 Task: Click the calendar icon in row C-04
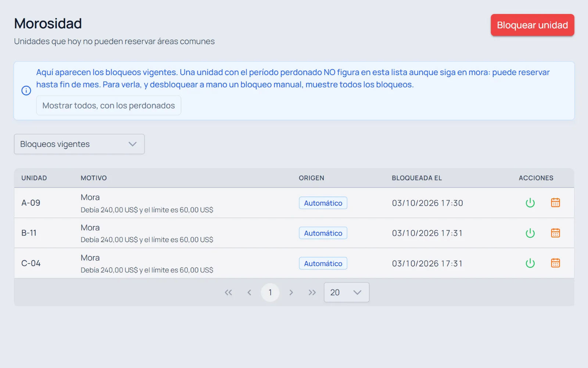pyautogui.click(x=555, y=263)
